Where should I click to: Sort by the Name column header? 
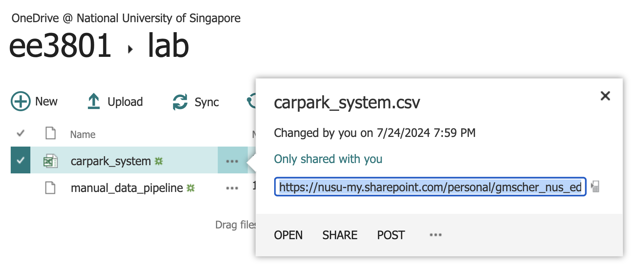(x=83, y=135)
